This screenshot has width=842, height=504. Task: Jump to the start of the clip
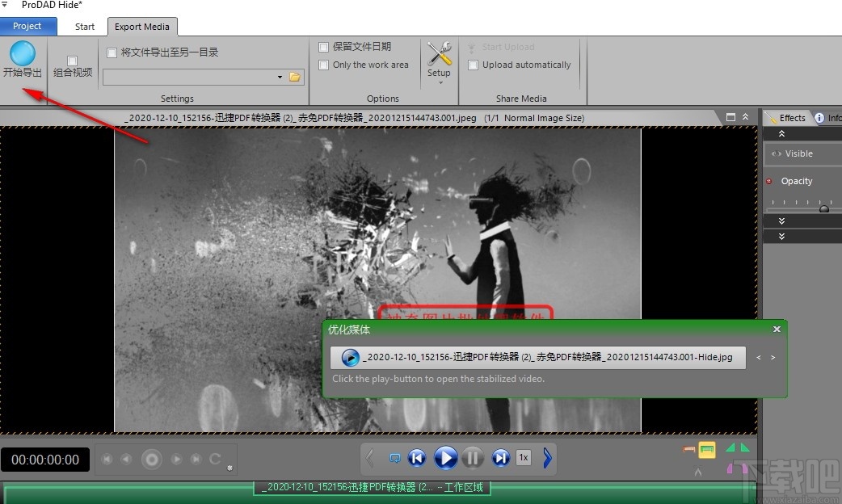click(417, 458)
